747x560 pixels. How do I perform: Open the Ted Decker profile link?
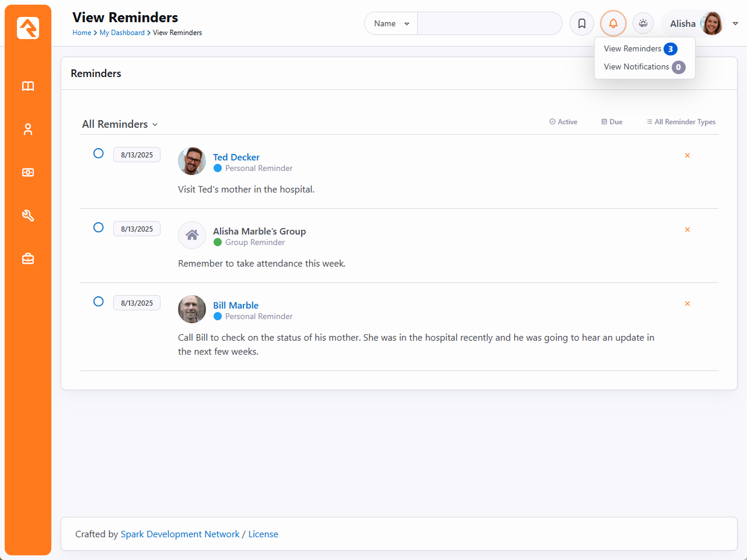click(236, 157)
